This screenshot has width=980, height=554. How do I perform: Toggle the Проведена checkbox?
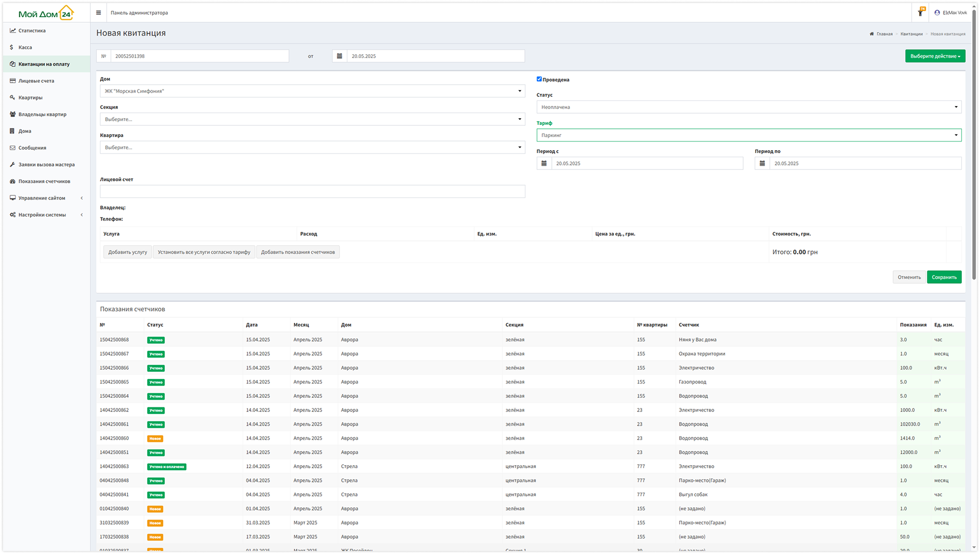click(x=539, y=79)
